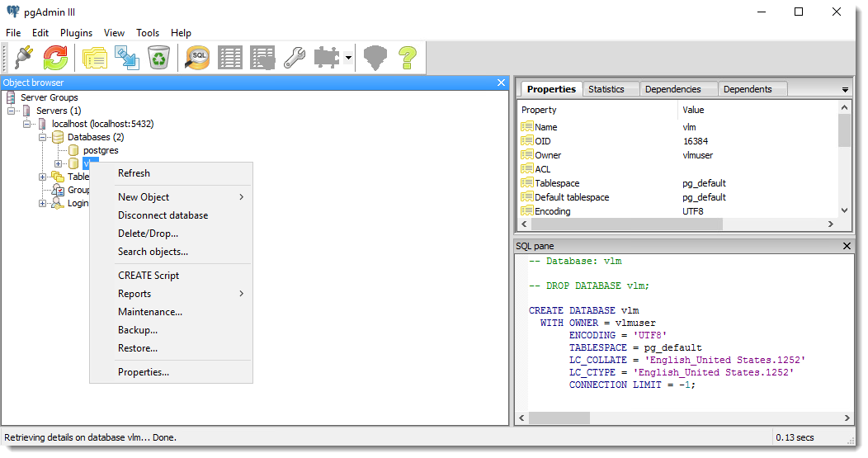868x458 pixels.
Task: Open the Plugins menu
Action: [77, 33]
